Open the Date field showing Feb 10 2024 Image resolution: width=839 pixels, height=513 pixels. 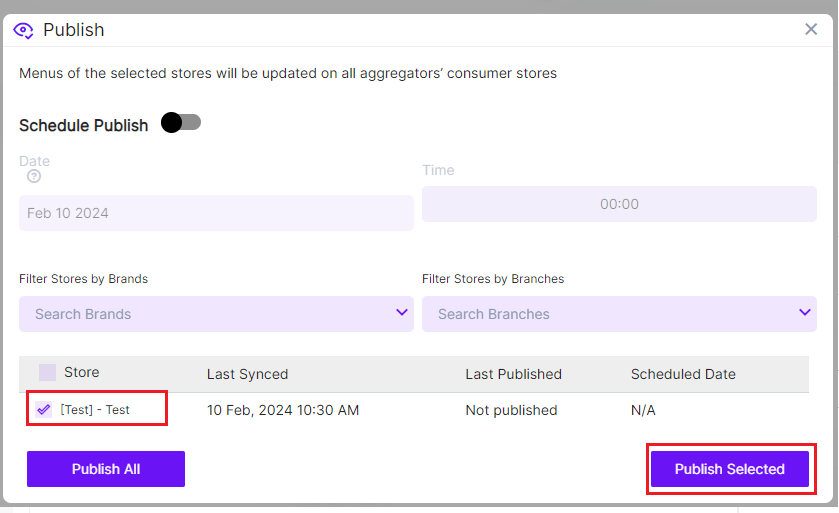215,213
